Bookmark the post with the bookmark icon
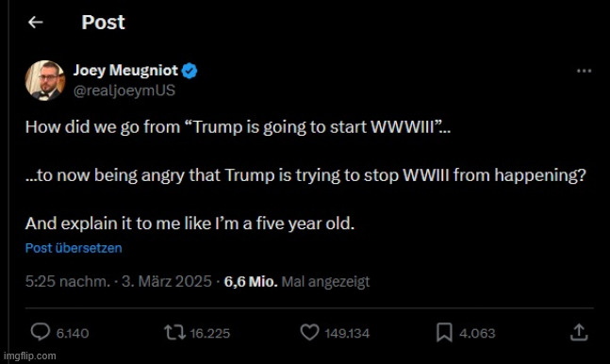Viewport: 610px width, 364px height. (x=444, y=332)
